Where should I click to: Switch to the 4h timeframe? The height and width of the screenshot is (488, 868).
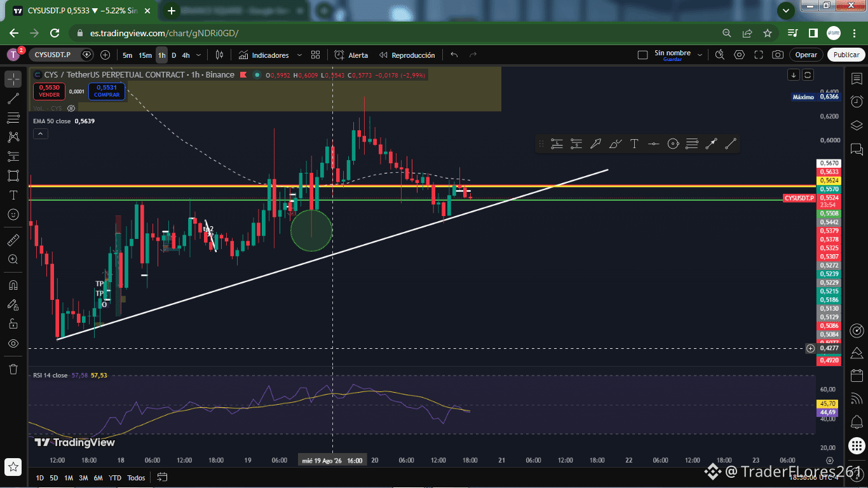pos(186,55)
